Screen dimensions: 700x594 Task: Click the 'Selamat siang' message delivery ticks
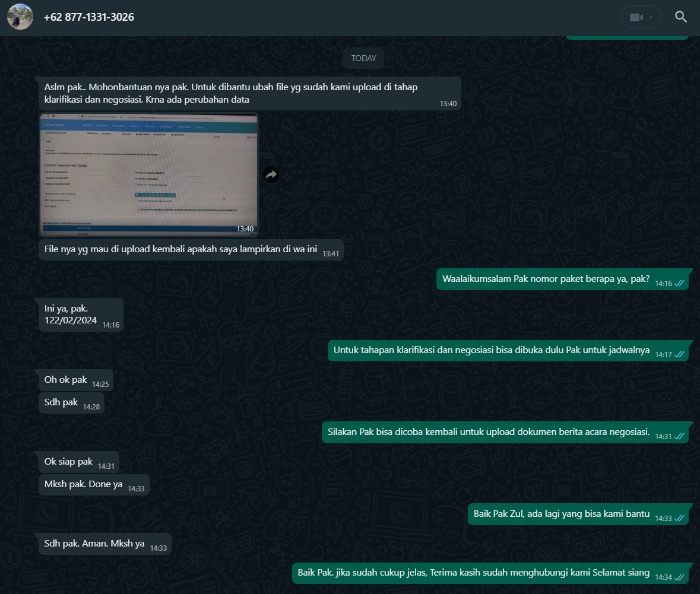679,577
